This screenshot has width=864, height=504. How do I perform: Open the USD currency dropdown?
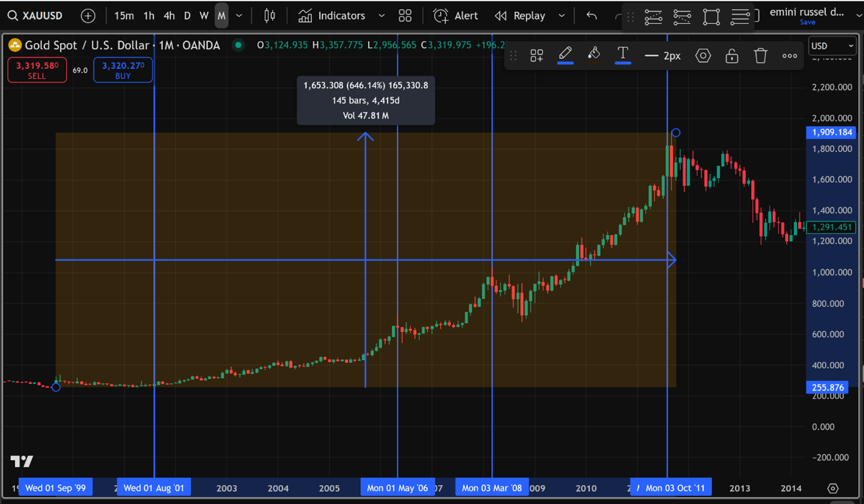tap(832, 46)
